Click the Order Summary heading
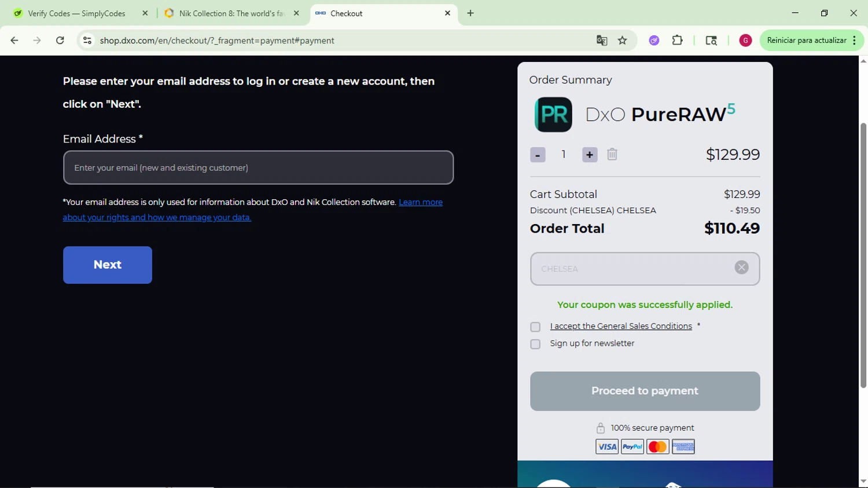This screenshot has width=868, height=488. coord(571,80)
